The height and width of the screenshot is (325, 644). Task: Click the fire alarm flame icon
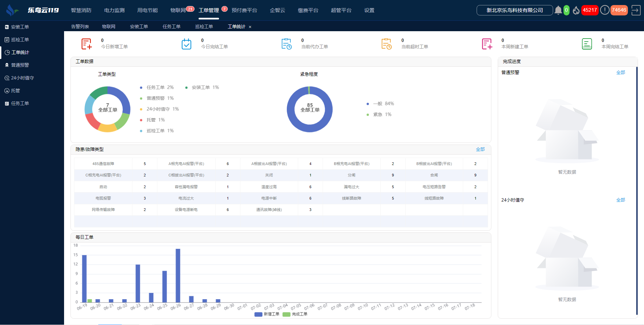pos(576,10)
